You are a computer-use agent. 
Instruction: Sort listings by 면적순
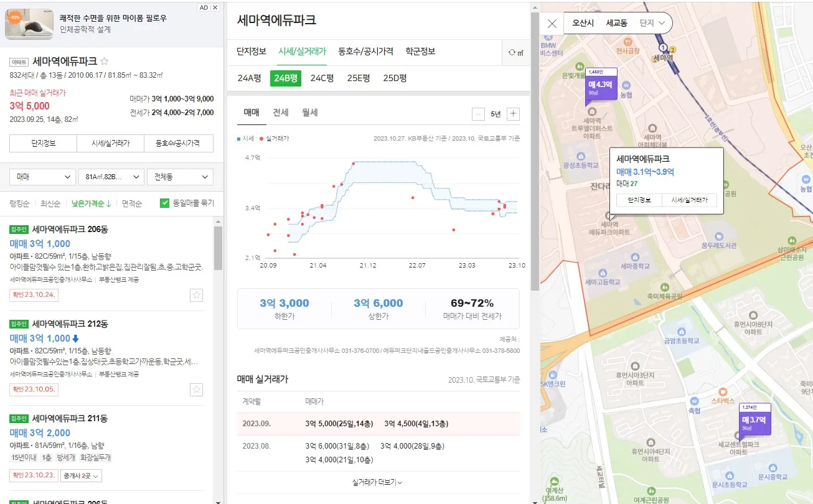coord(132,203)
